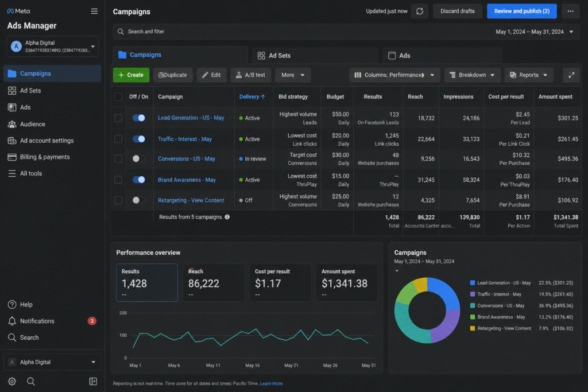This screenshot has width=588, height=392.
Task: Select Ads in left sidebar
Action: point(19,107)
